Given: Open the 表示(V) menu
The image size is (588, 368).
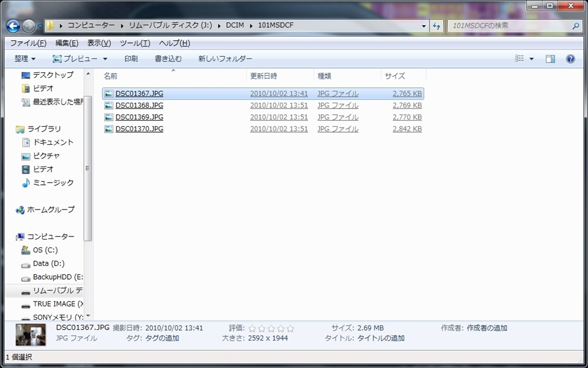Looking at the screenshot, I should click(x=99, y=43).
